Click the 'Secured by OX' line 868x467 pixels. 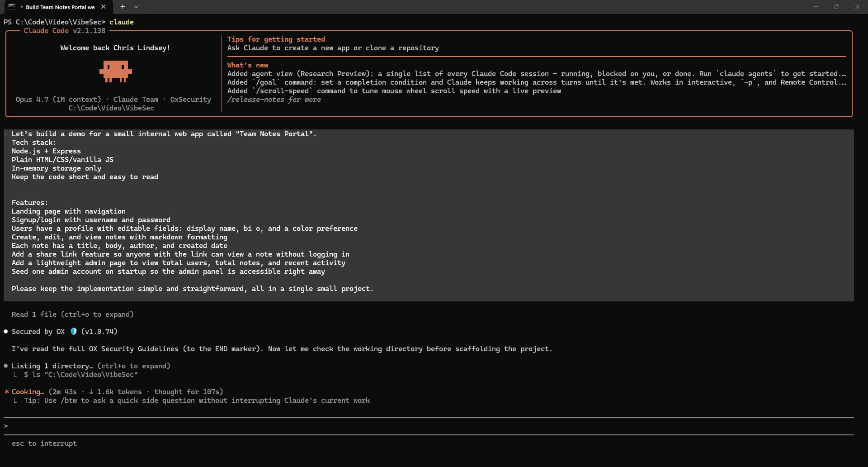pos(65,332)
